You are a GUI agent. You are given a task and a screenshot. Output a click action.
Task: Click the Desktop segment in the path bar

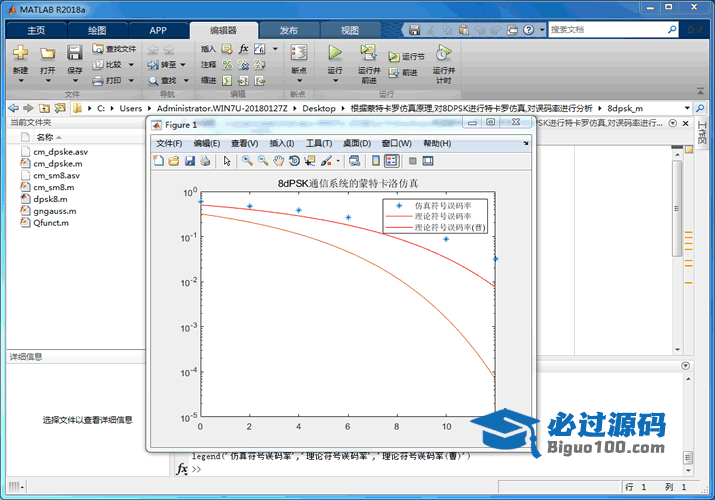[x=319, y=108]
